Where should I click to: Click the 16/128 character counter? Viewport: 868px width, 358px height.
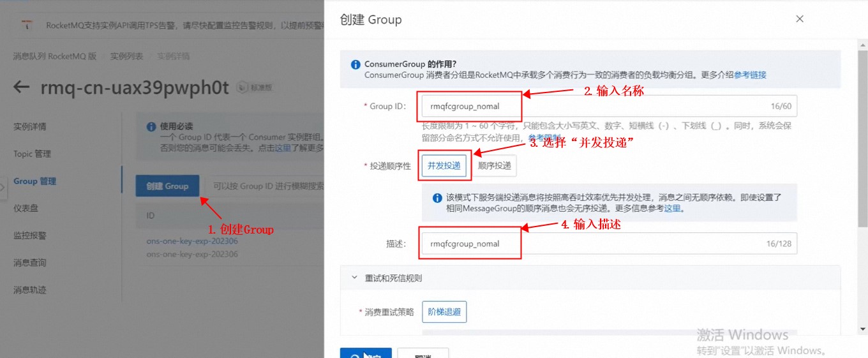779,244
